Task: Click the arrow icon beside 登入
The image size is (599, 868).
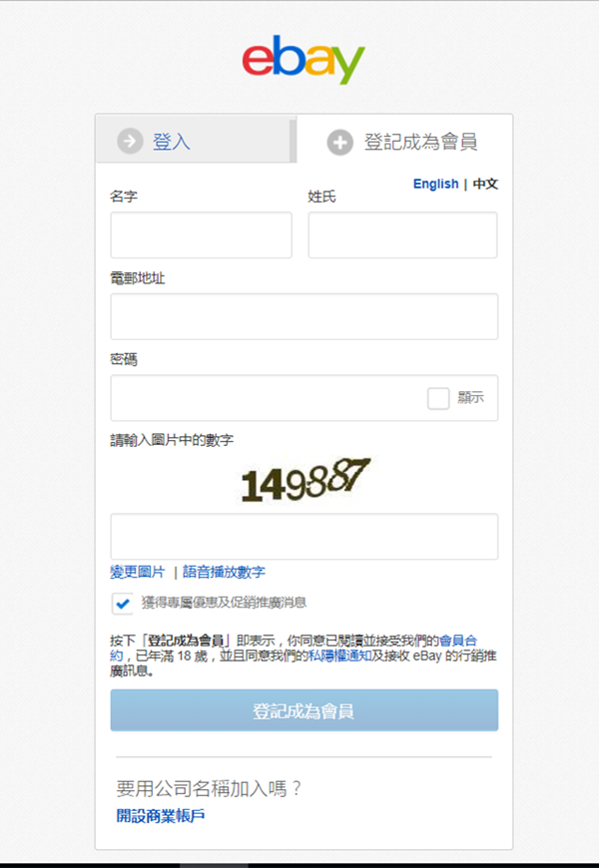Action: [x=130, y=141]
